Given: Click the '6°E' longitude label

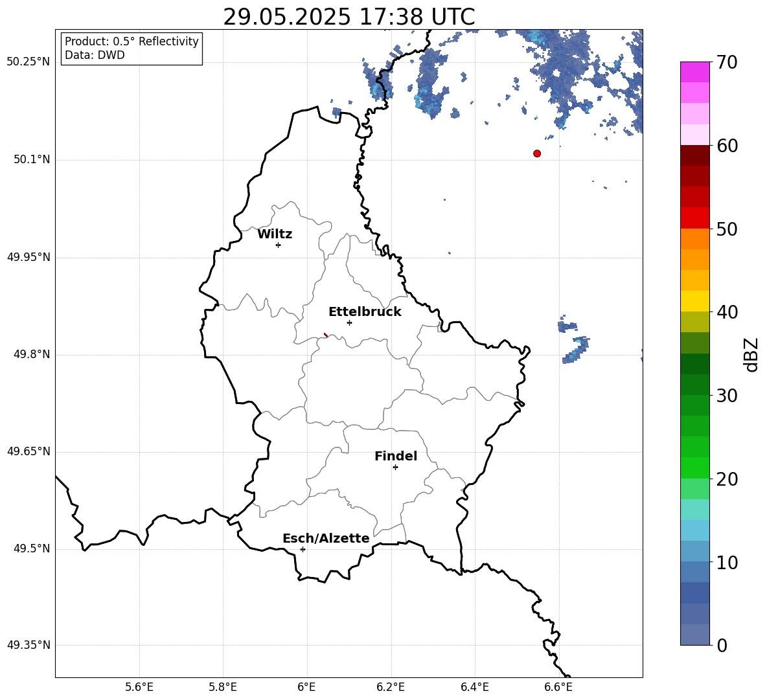Looking at the screenshot, I should pyautogui.click(x=306, y=687).
